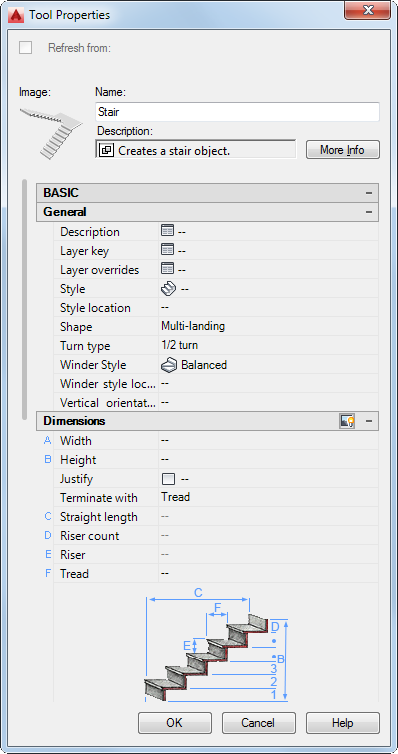Open the Terminate with Tread dropdown
Image resolution: width=398 pixels, height=754 pixels.
coord(268,497)
